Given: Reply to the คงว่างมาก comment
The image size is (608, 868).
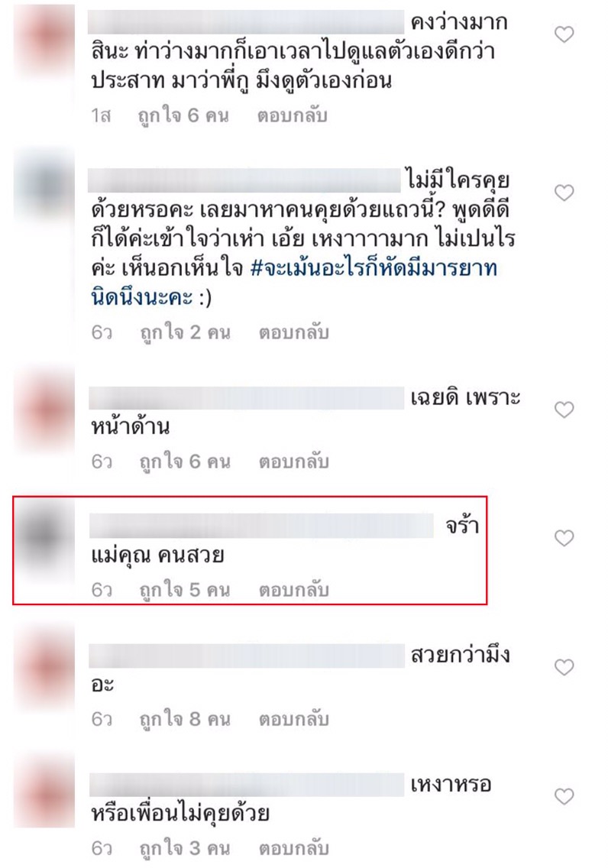Looking at the screenshot, I should coord(292,115).
